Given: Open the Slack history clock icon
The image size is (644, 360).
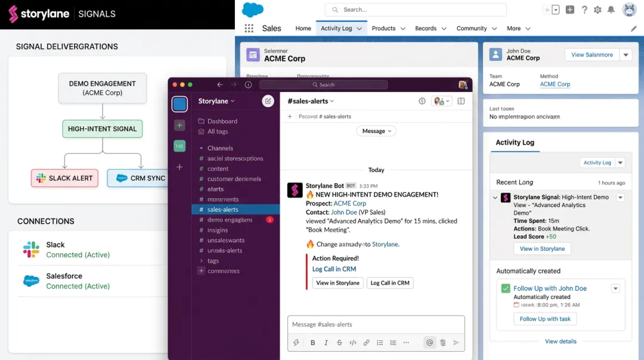Looking at the screenshot, I should [x=248, y=84].
